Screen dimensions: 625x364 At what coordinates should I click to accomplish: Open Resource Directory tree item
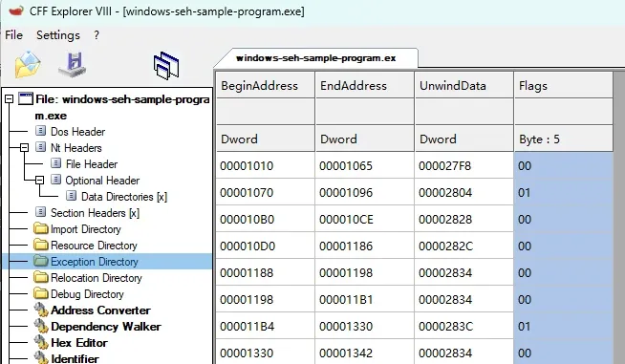point(94,246)
